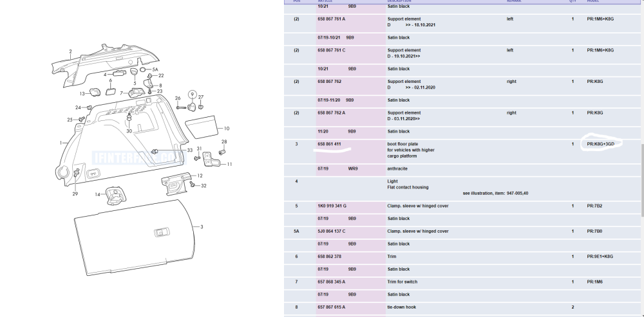Viewport: 644px width, 317px height.
Task: Open article 5J0 864 137 C
Action: [x=331, y=231]
